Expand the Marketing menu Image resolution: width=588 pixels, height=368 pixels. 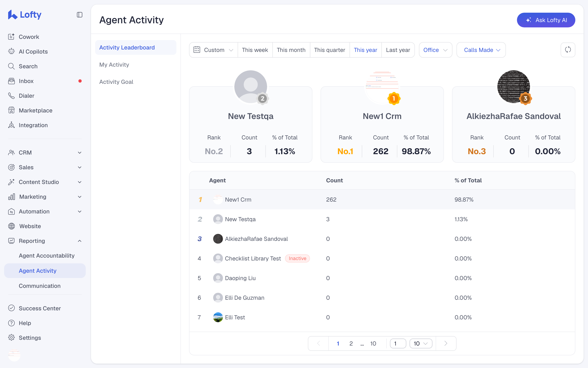pyautogui.click(x=45, y=197)
